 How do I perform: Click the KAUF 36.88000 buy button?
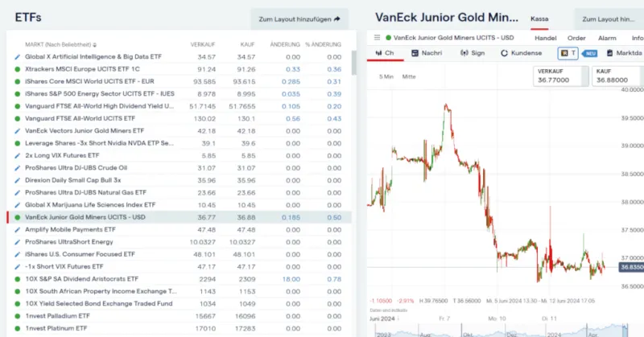617,76
